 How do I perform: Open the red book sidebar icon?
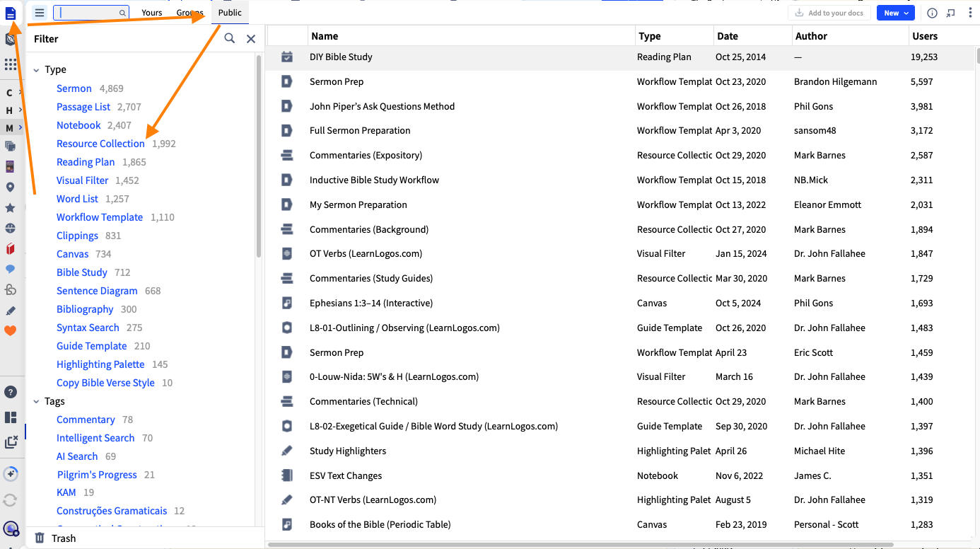point(11,249)
